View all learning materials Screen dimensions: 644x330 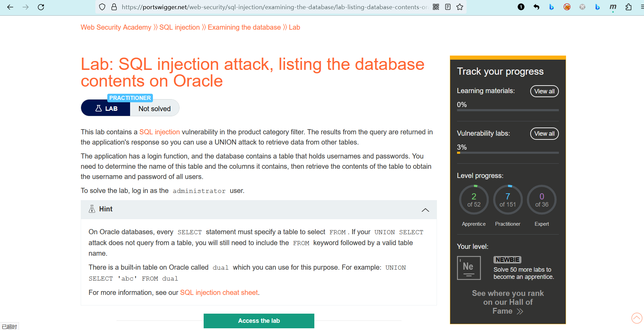[544, 91]
